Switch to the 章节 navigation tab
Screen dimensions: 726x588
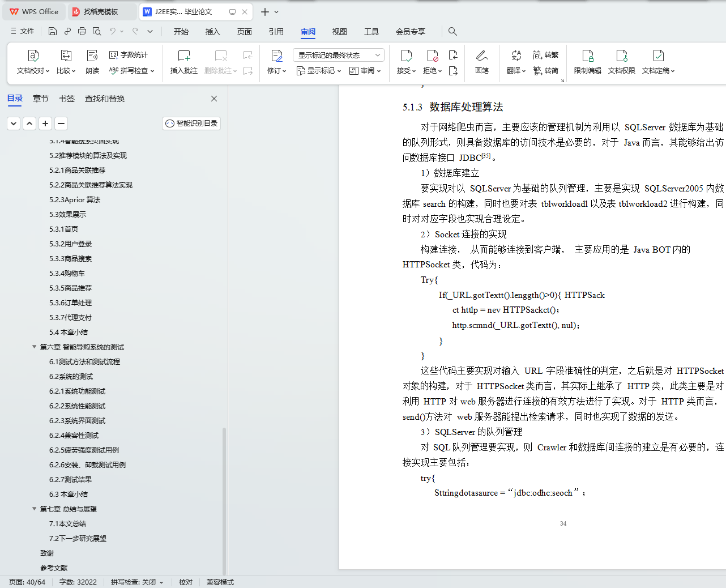(x=41, y=99)
